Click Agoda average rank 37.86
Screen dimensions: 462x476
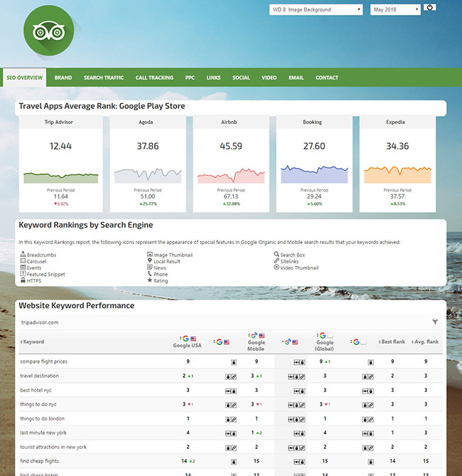click(148, 146)
